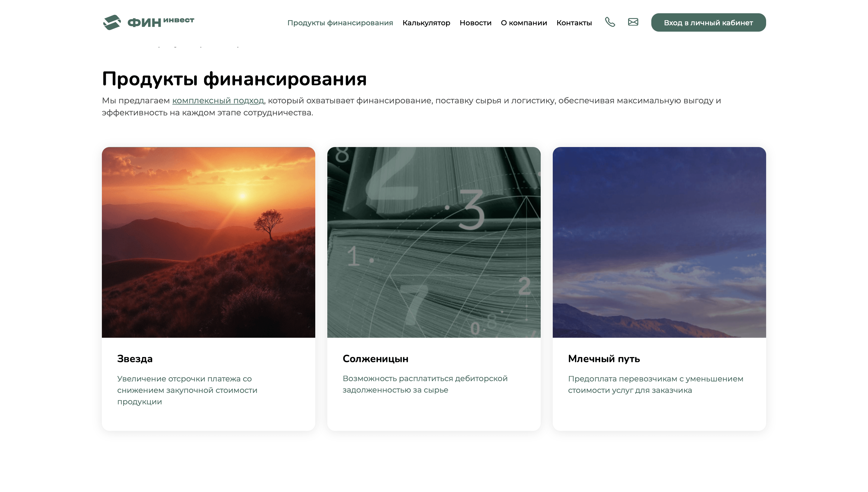Screen dimensions: 868x492
Task: Click the ФИН инвест logo emblem
Action: pos(112,22)
